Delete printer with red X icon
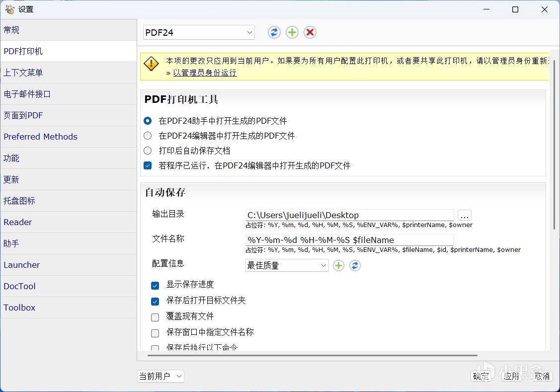This screenshot has width=560, height=392. [x=310, y=32]
